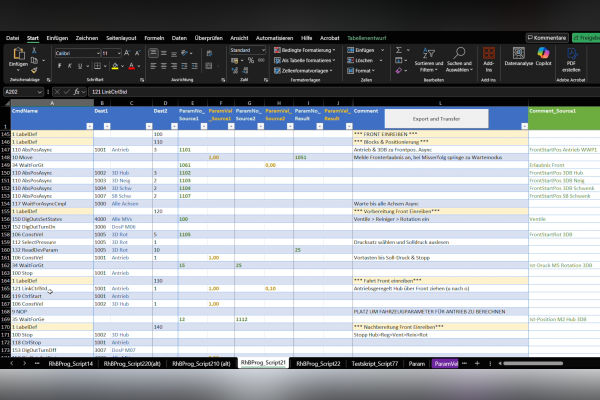Image resolution: width=600 pixels, height=400 pixels.
Task: Open the Formeln ribbon tab
Action: click(x=153, y=38)
